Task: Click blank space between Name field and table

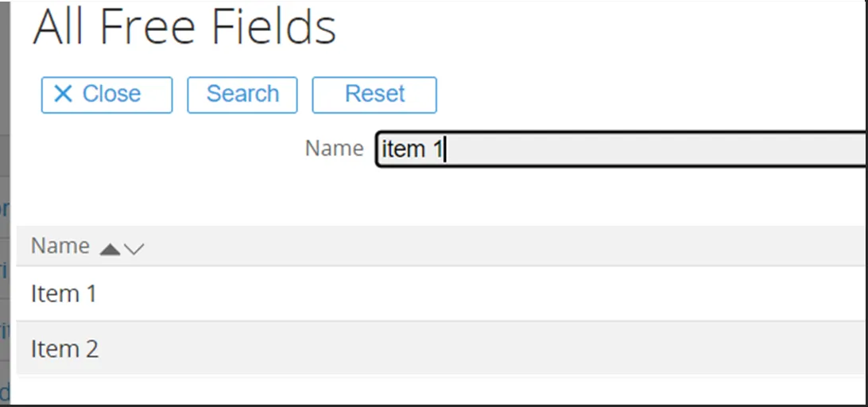Action: point(397,197)
